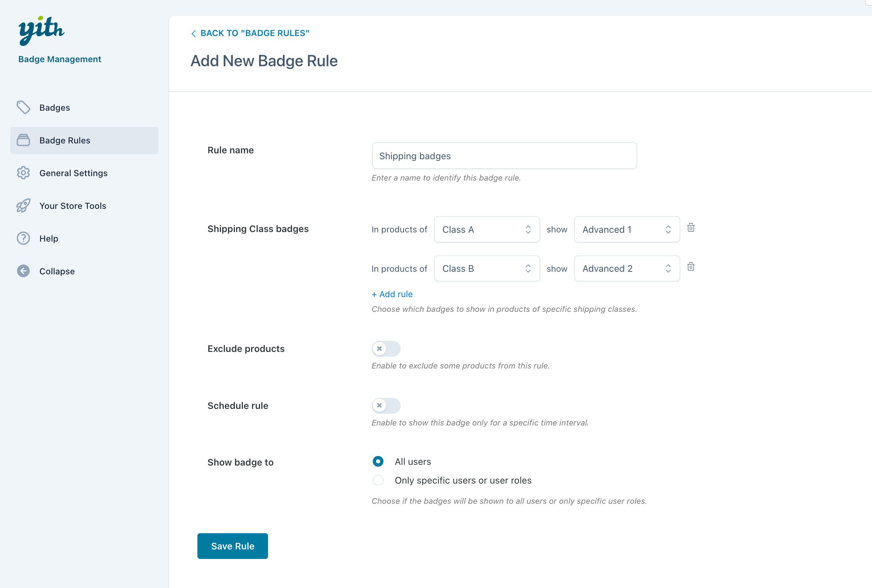Delete the Class B rule via trash icon
The height and width of the screenshot is (588, 872).
[690, 267]
